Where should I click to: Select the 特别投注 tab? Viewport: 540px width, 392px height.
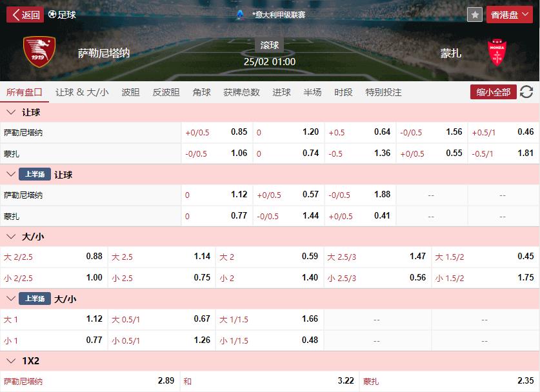click(x=383, y=92)
